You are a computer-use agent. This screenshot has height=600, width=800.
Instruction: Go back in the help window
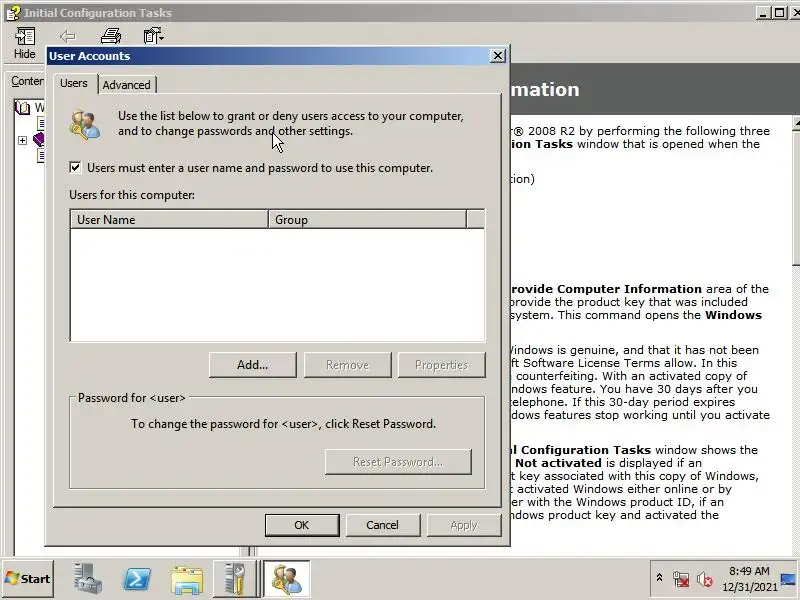click(x=67, y=36)
